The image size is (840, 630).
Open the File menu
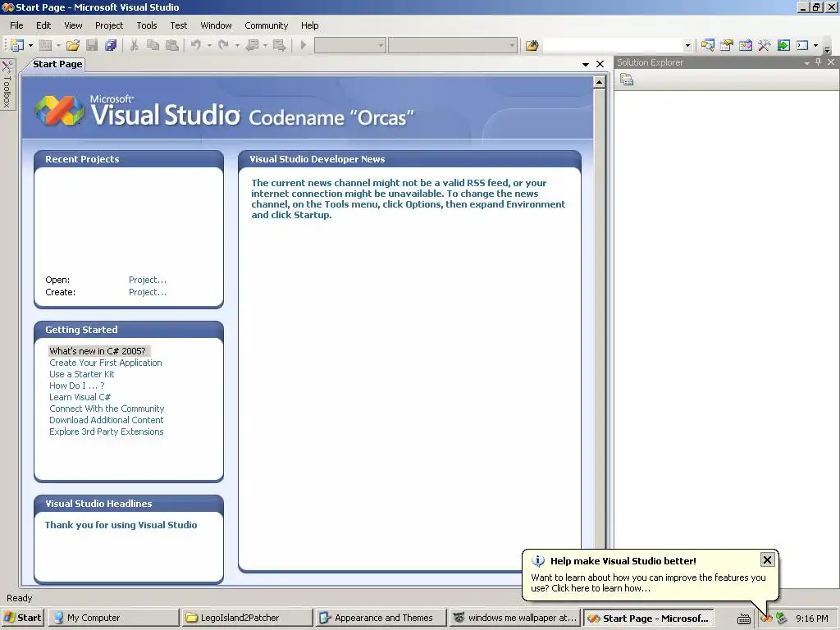16,25
